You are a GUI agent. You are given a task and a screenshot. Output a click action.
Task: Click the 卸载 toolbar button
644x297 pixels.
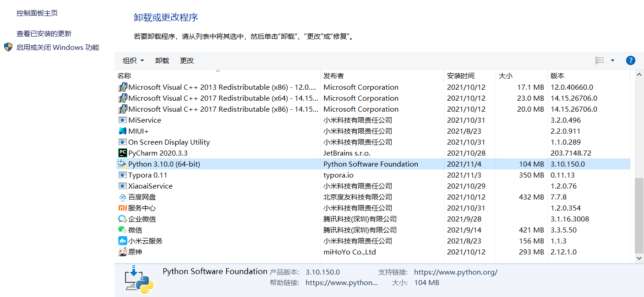point(162,60)
